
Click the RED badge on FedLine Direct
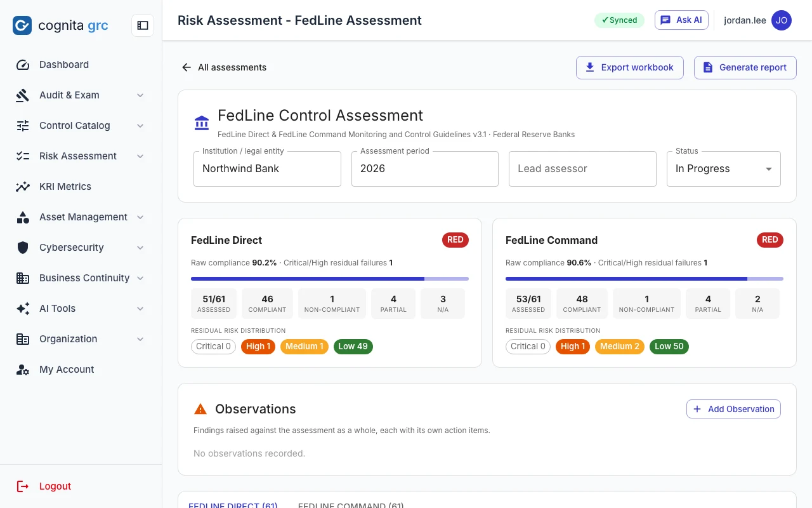pyautogui.click(x=455, y=240)
